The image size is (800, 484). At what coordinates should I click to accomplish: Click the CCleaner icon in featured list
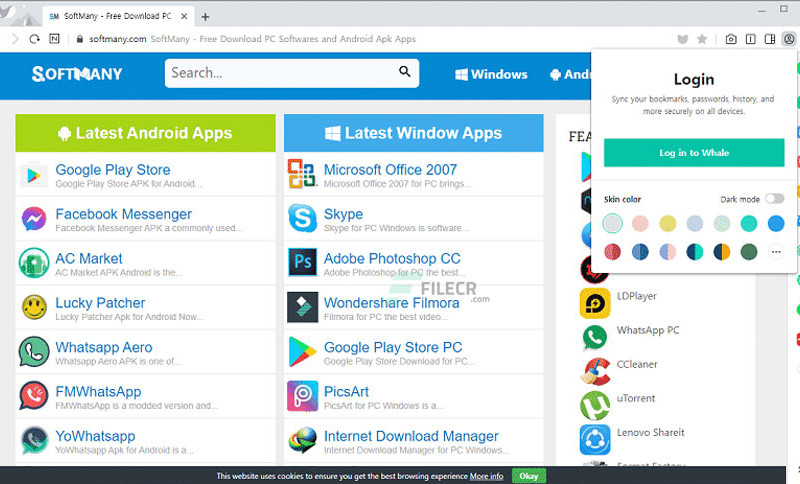pyautogui.click(x=595, y=371)
